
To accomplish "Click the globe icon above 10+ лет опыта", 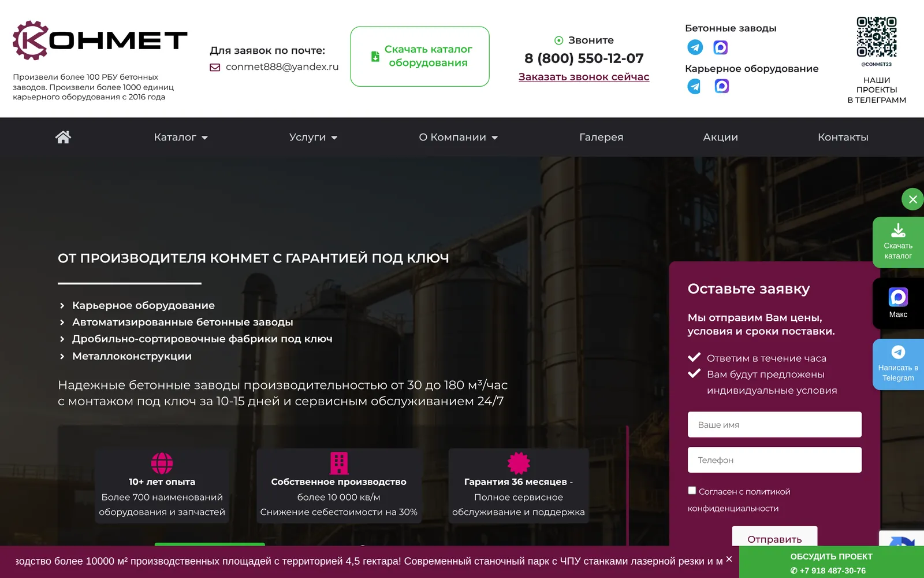I will (162, 463).
